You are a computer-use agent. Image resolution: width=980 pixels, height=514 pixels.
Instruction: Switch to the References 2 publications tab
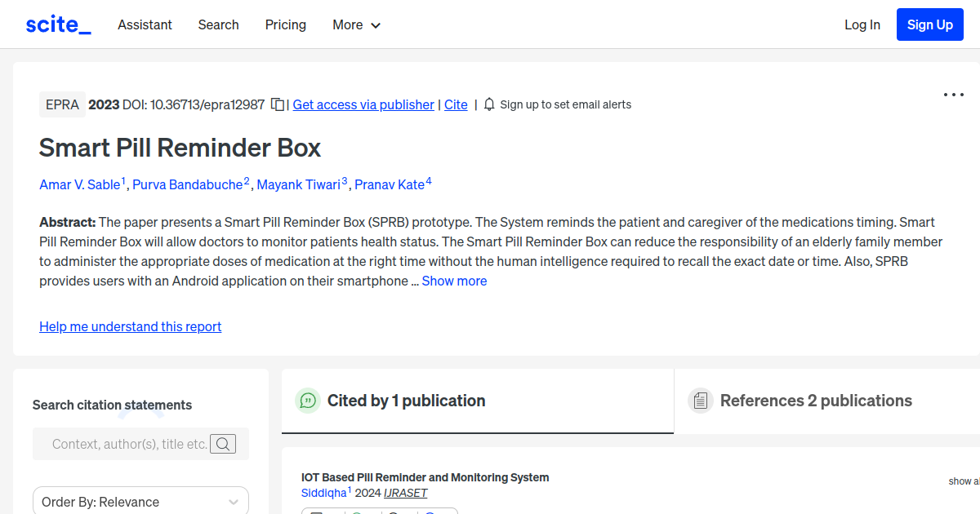pyautogui.click(x=817, y=401)
